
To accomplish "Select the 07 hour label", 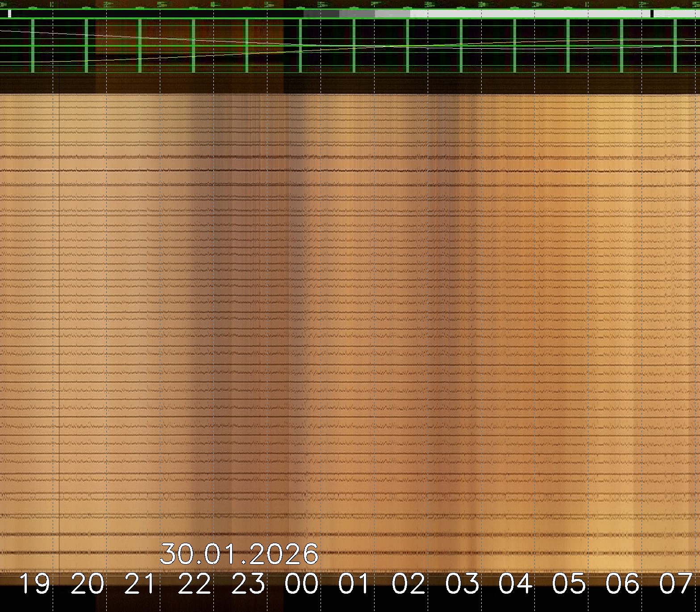I will pyautogui.click(x=676, y=584).
